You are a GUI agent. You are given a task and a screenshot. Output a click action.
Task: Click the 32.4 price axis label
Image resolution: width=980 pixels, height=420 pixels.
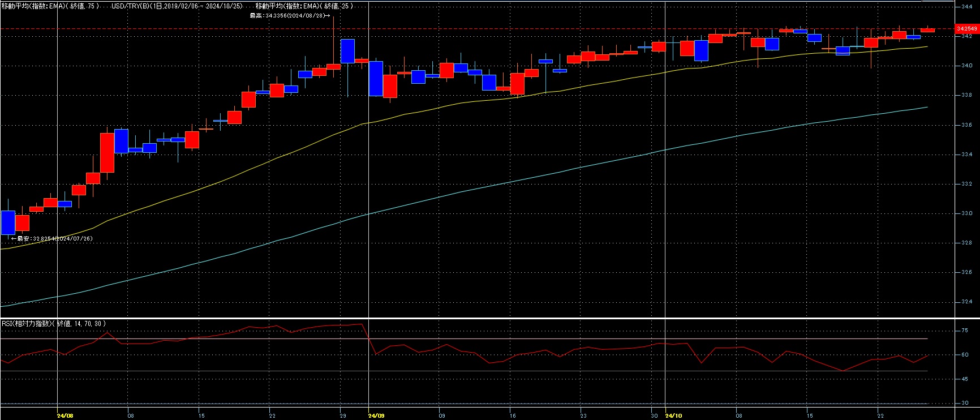click(967, 302)
